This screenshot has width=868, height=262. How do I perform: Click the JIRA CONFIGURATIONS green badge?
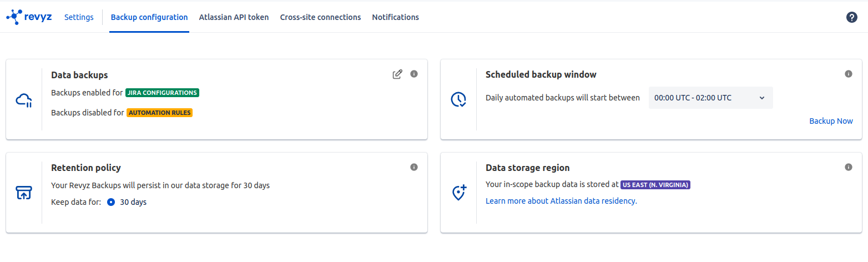pos(162,93)
